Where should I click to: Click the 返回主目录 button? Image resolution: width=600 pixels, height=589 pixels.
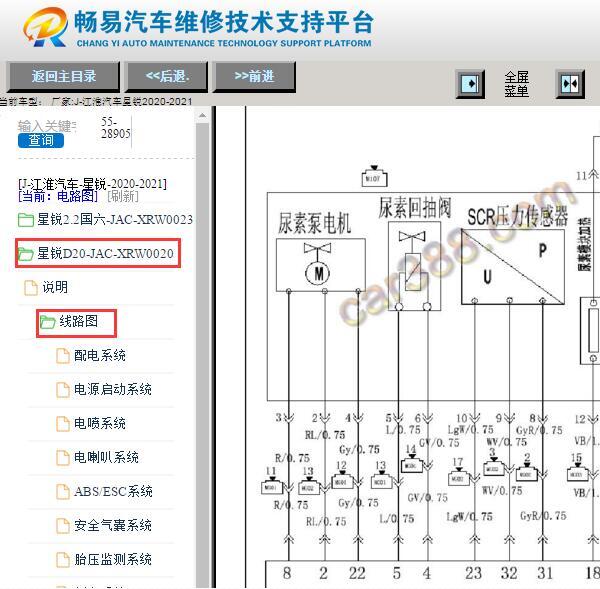(63, 77)
